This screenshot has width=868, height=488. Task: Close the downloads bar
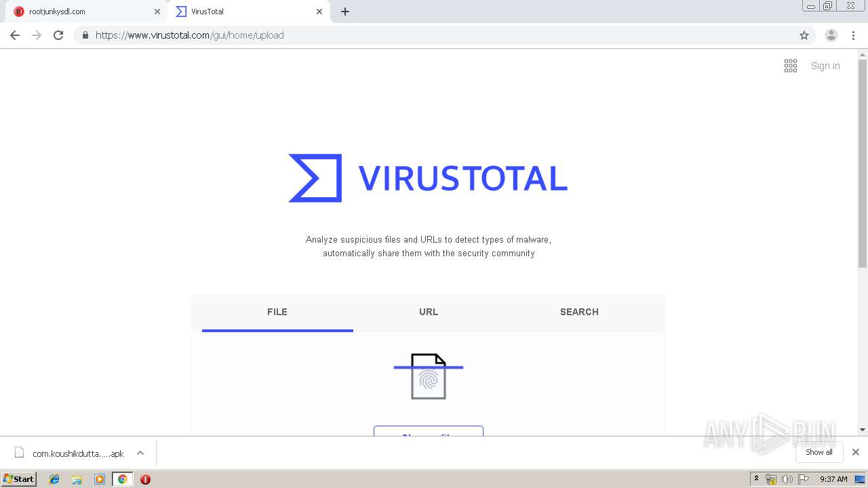click(x=856, y=452)
